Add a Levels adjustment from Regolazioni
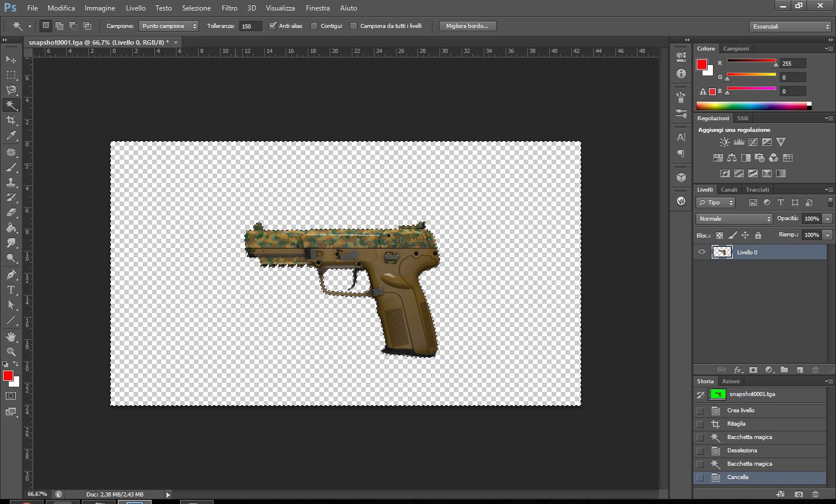 click(x=739, y=142)
